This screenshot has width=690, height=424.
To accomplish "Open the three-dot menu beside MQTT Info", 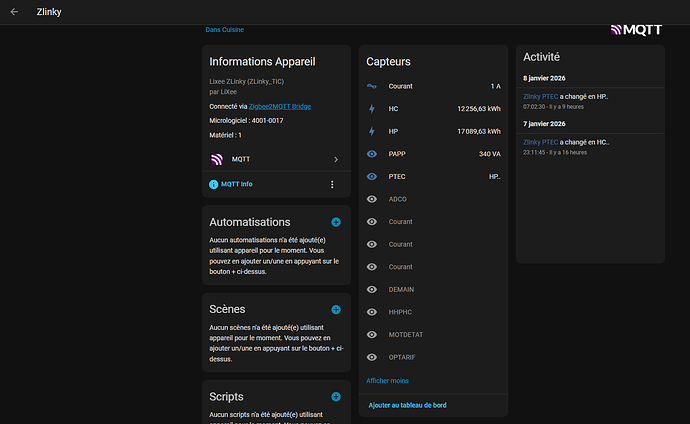I will click(332, 185).
